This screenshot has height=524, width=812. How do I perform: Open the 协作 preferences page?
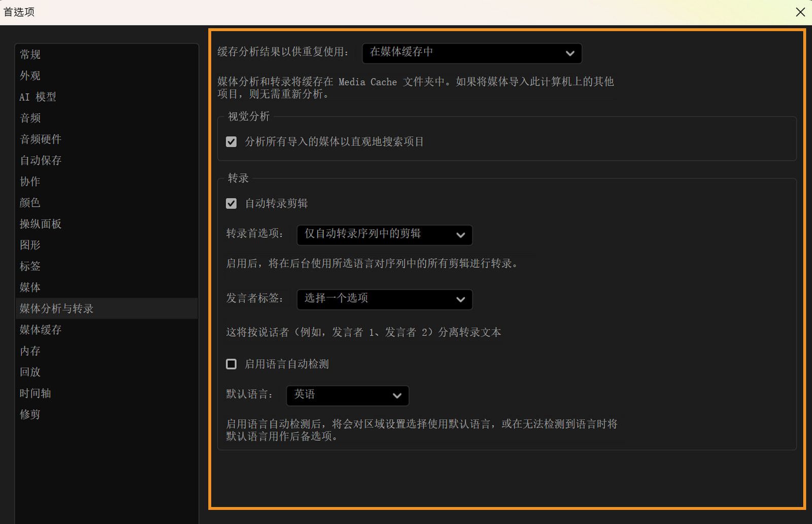tap(29, 182)
